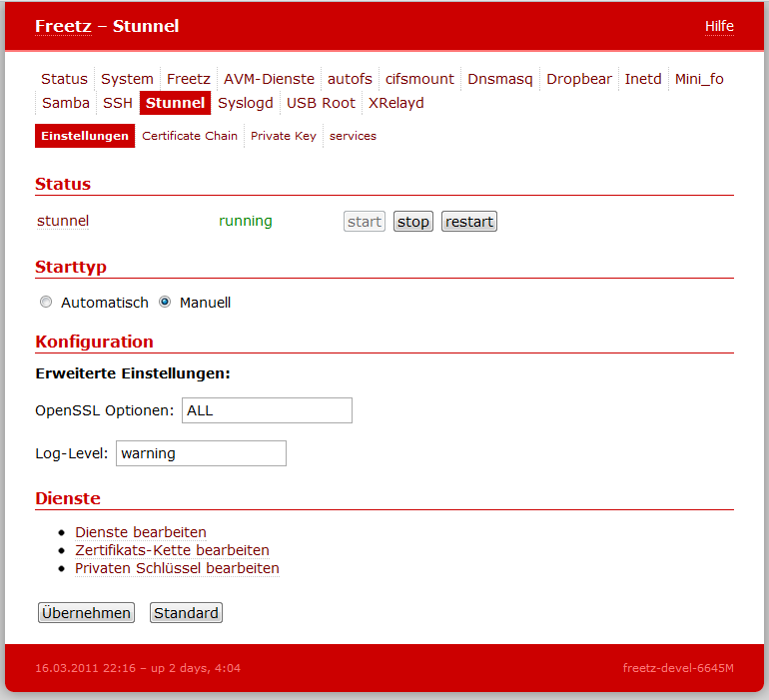This screenshot has height=700, width=769.
Task: Switch to the Certificate Chain subtab
Action: coord(190,136)
